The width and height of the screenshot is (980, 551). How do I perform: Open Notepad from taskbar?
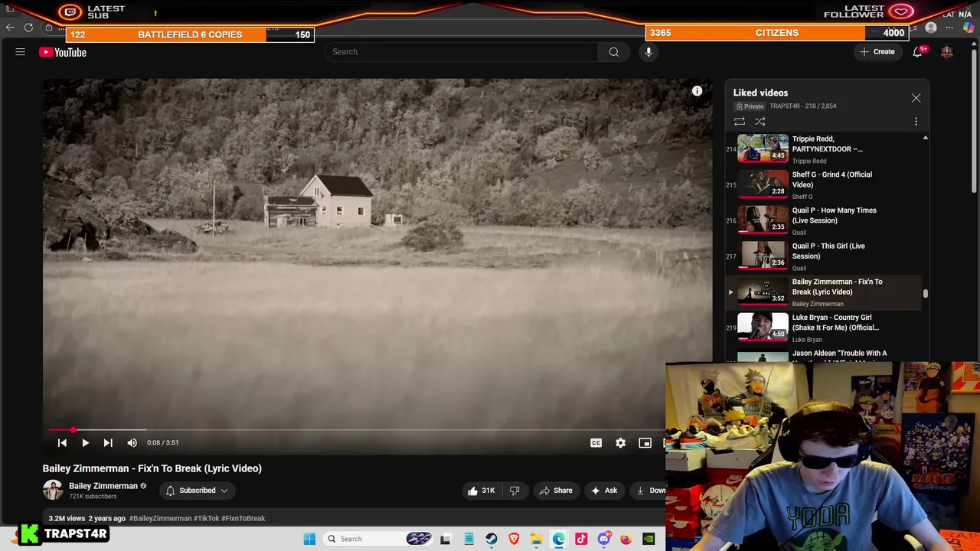pos(469,539)
